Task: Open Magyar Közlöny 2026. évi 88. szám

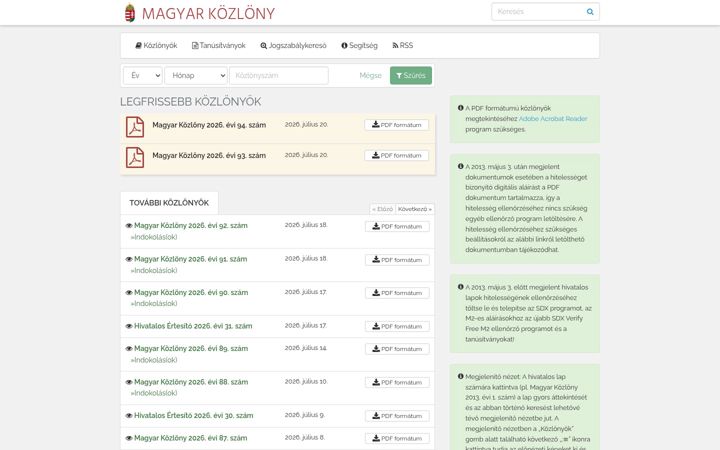Action: click(x=191, y=382)
